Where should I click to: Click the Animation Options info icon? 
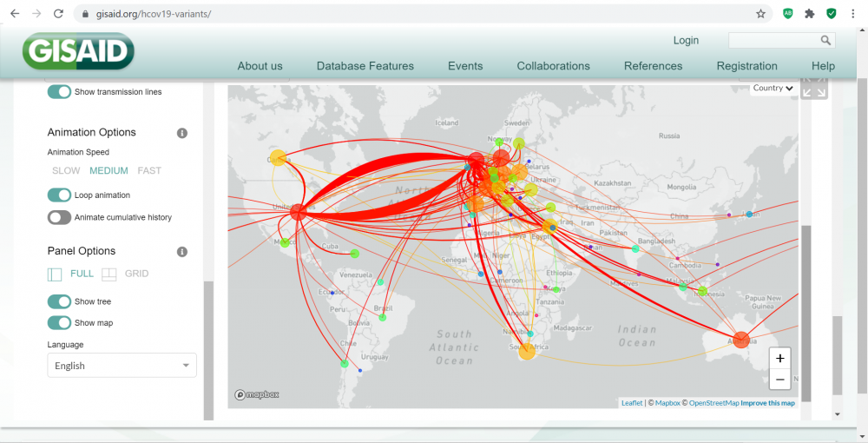(182, 133)
